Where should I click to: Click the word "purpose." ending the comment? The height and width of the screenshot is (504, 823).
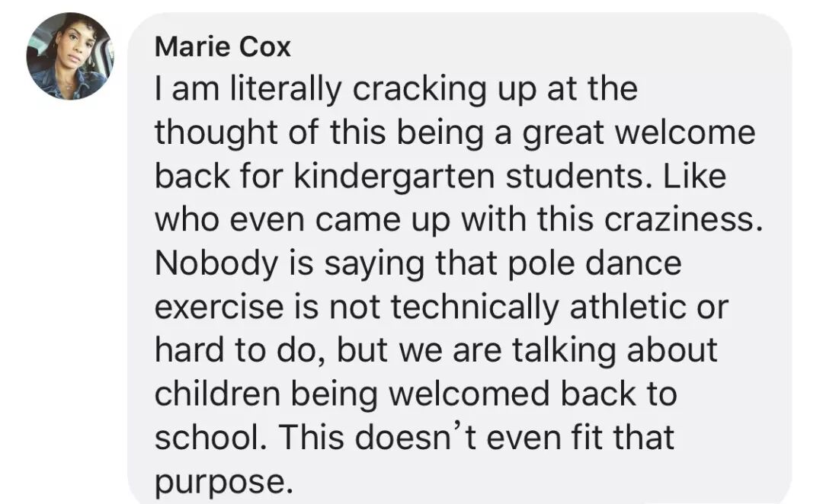click(223, 481)
